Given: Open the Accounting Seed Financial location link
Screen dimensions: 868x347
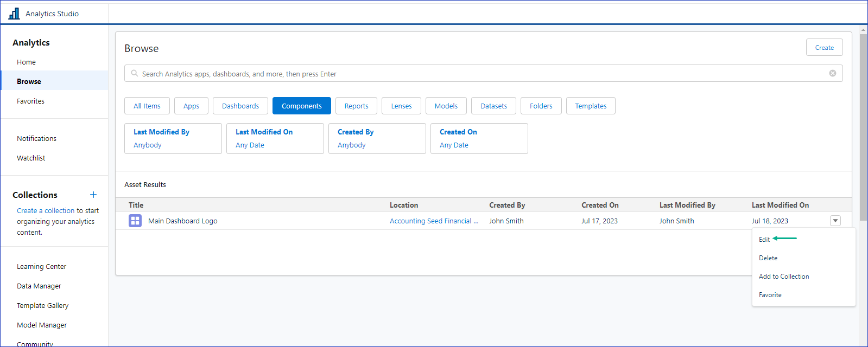Looking at the screenshot, I should coord(434,221).
